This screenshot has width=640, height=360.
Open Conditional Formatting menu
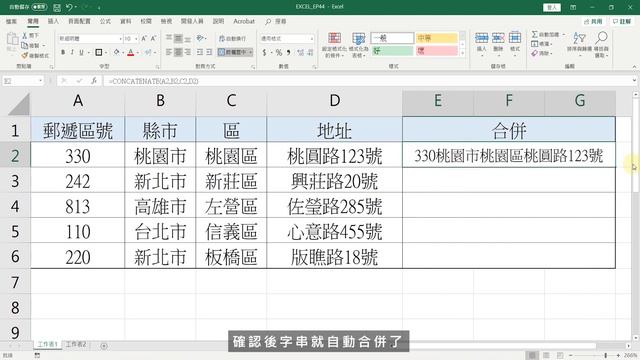[334, 45]
